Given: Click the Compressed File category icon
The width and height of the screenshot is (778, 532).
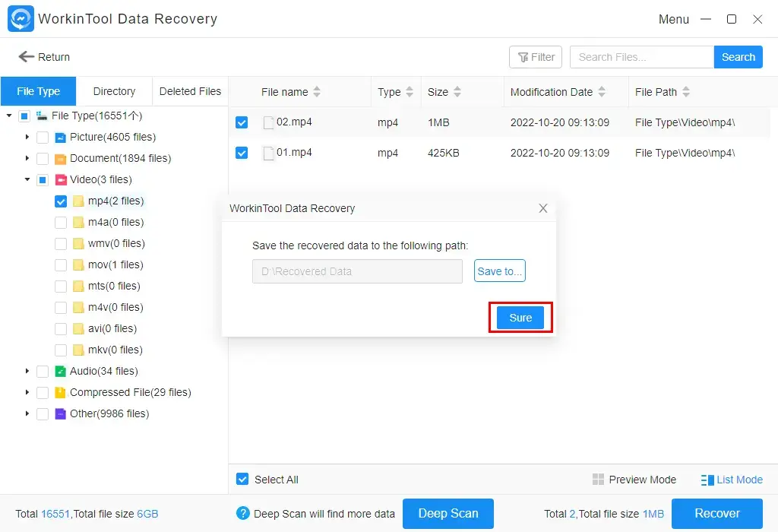Looking at the screenshot, I should [60, 393].
